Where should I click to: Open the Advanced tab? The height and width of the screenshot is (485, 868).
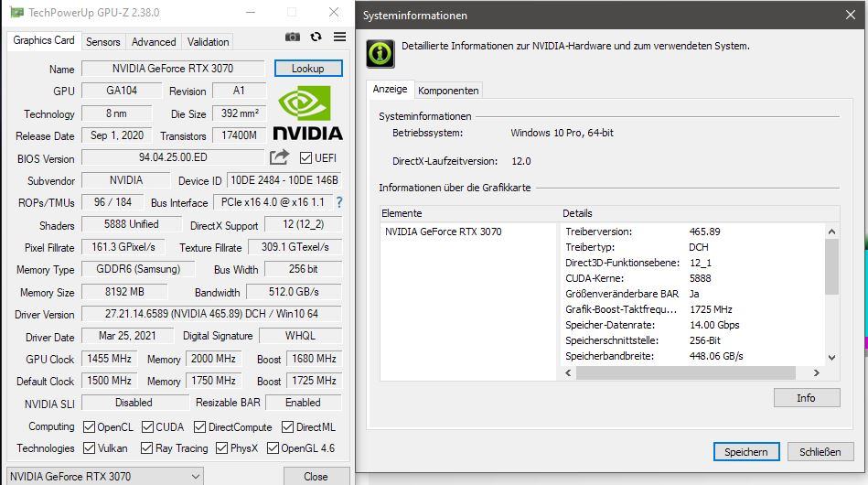point(154,42)
